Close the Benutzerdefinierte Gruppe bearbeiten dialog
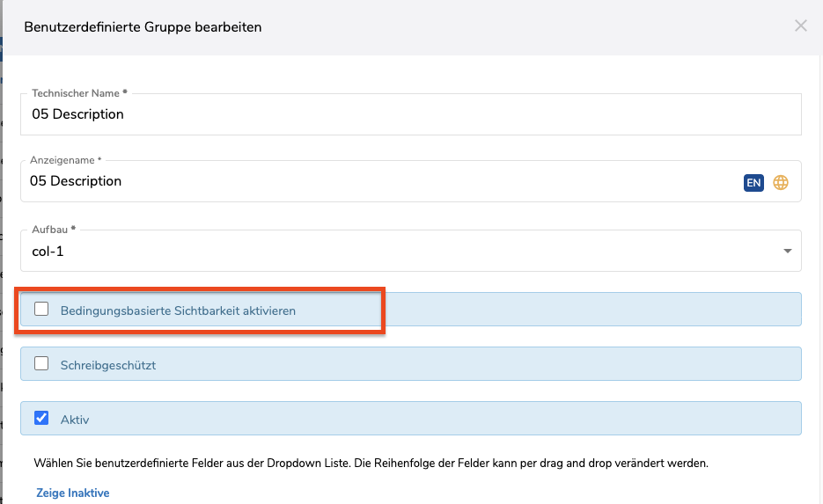 (x=800, y=26)
